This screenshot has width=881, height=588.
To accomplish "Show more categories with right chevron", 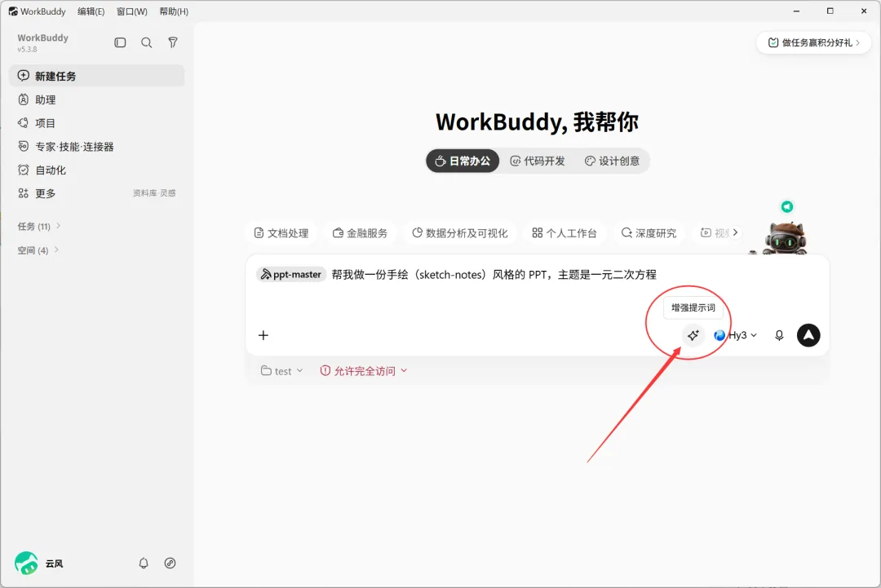I will tap(735, 232).
